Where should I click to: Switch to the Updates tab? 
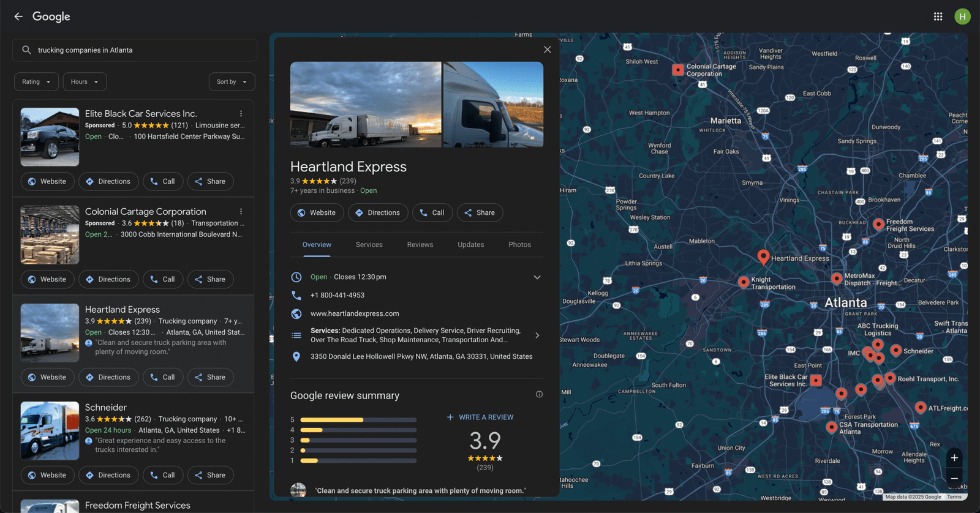[471, 245]
